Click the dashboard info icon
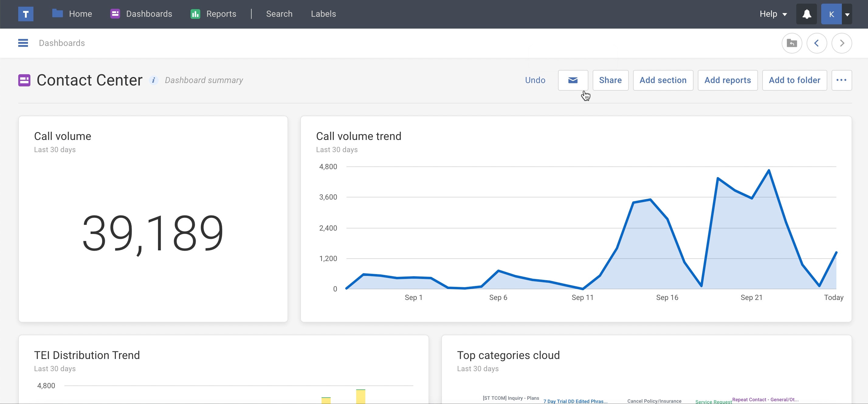Screen dimensions: 868x404 pyautogui.click(x=154, y=80)
